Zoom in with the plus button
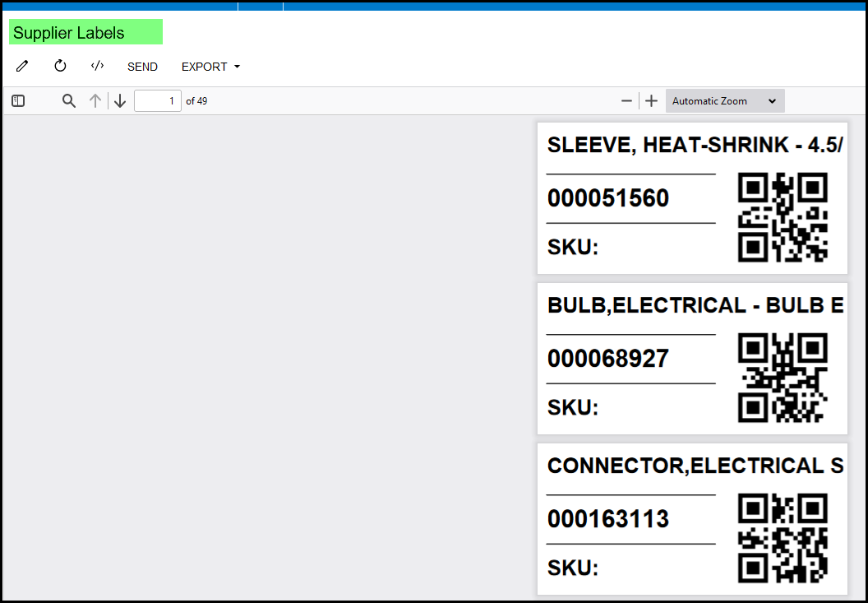This screenshot has height=603, width=868. (x=651, y=101)
